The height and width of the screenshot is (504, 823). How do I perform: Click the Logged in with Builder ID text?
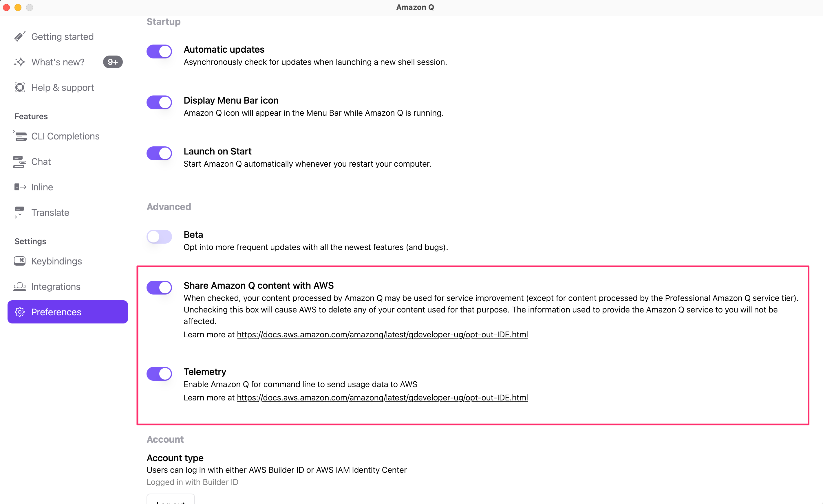point(192,482)
